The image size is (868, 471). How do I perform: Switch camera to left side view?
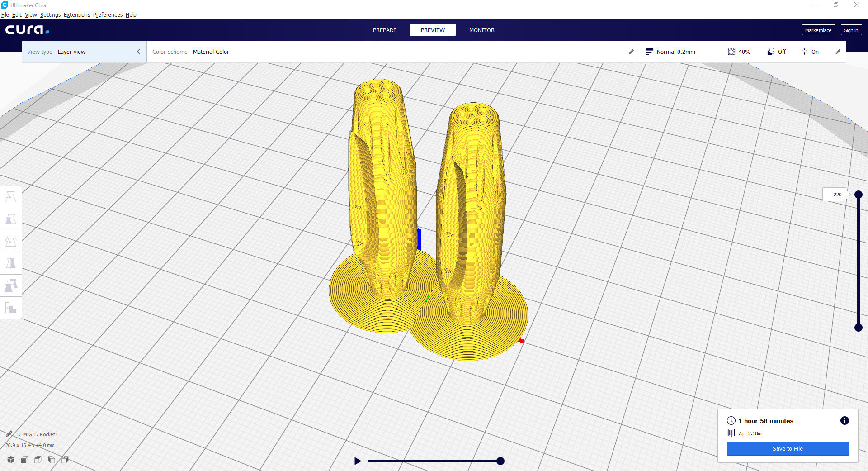(52, 460)
